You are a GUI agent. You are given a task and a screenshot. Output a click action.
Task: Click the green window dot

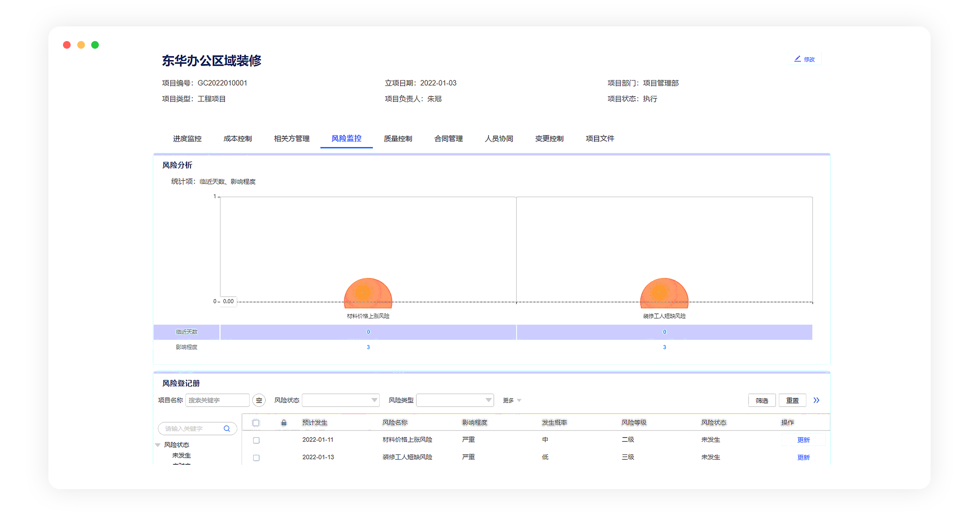95,45
